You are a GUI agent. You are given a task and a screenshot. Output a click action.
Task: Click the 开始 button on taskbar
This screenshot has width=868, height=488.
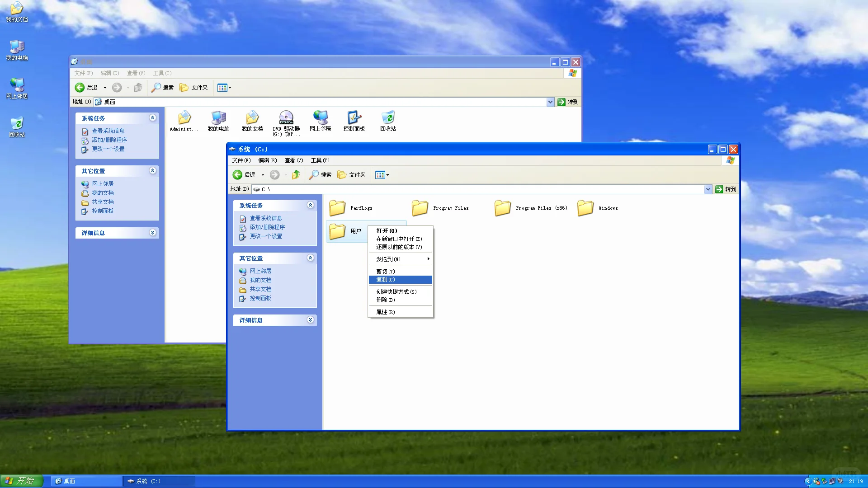coord(21,480)
